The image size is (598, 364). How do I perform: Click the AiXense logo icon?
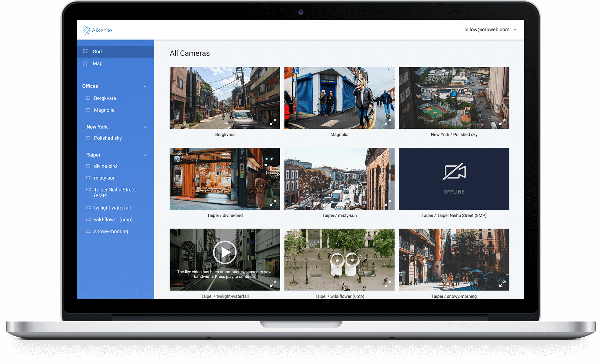tap(86, 30)
